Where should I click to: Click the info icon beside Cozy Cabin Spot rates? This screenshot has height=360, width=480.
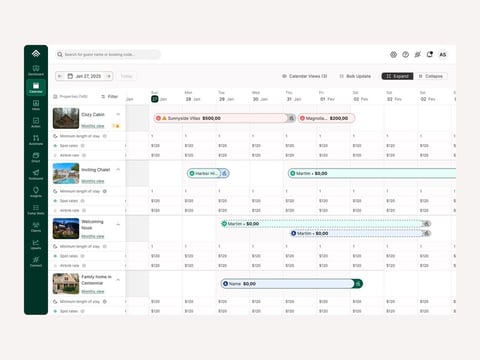(83, 146)
